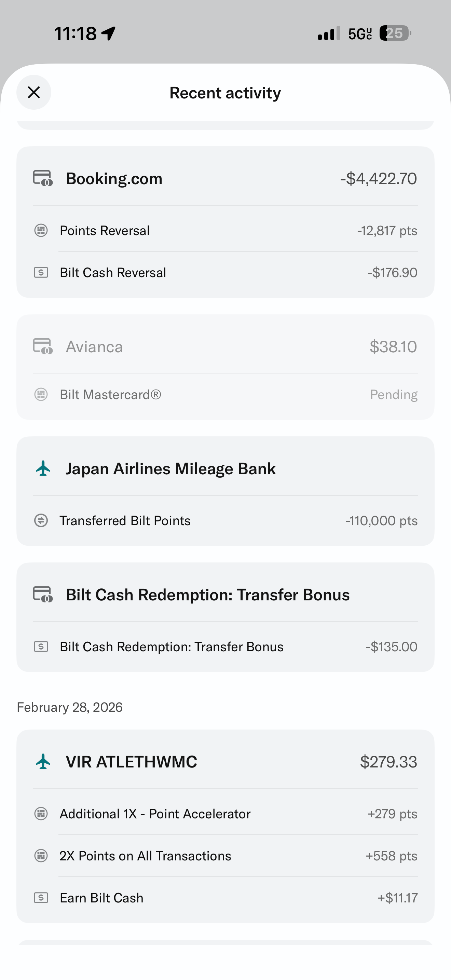Viewport: 451px width, 980px height.
Task: Tap the battery indicator in status bar
Action: (x=395, y=33)
